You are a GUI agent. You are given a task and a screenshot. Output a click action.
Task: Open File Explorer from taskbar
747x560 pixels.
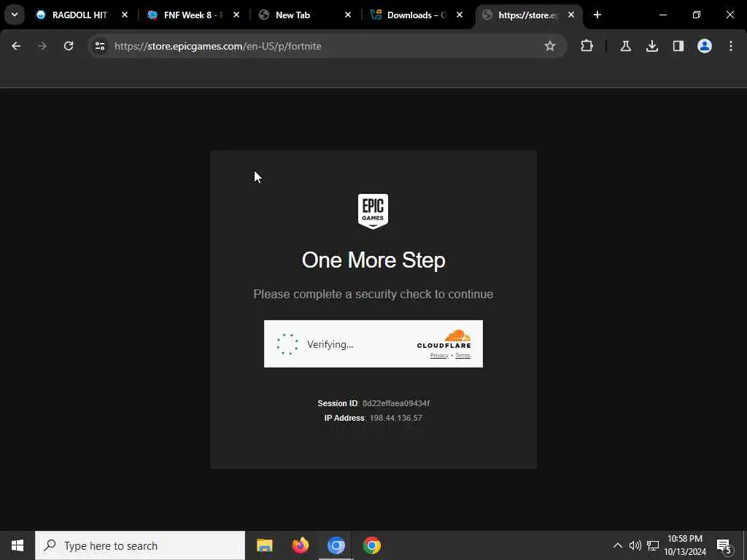(x=264, y=545)
